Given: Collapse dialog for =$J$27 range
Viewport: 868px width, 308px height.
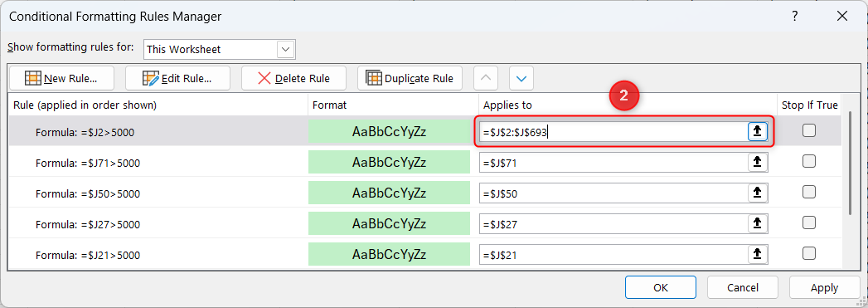Looking at the screenshot, I should click(x=758, y=224).
